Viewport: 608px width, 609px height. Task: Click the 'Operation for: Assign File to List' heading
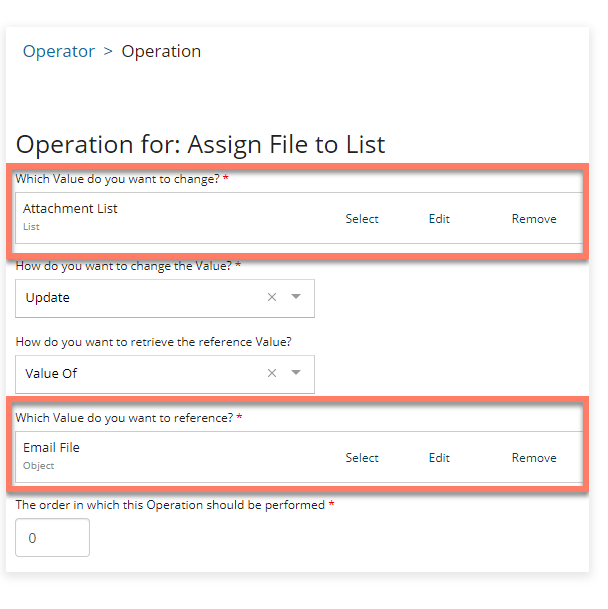click(200, 144)
